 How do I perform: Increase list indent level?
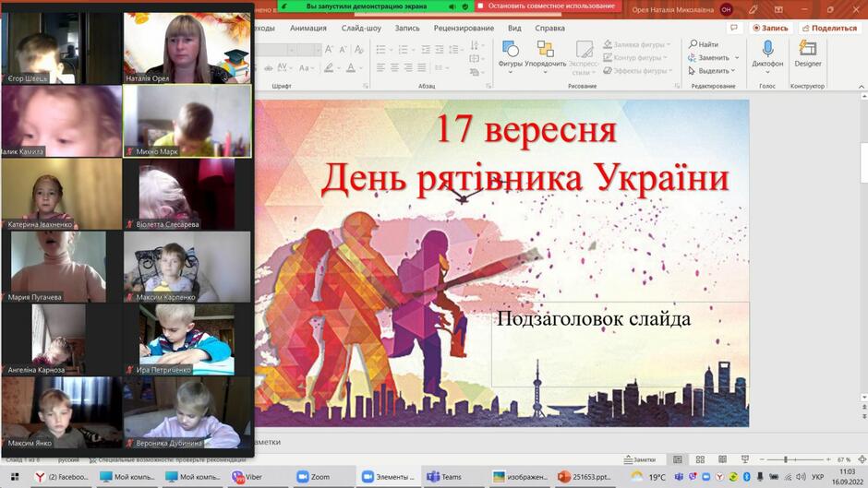439,50
